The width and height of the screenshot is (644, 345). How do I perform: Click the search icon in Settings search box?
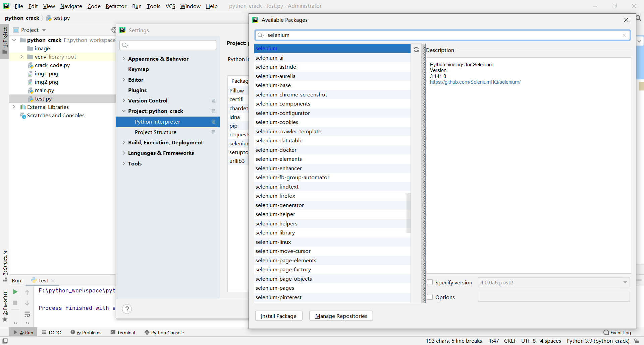pyautogui.click(x=125, y=45)
